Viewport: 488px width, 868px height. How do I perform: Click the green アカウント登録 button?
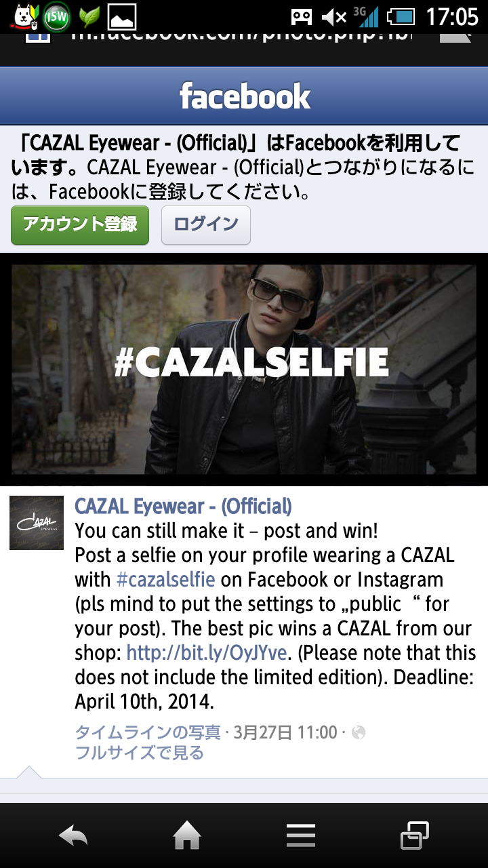pyautogui.click(x=80, y=225)
